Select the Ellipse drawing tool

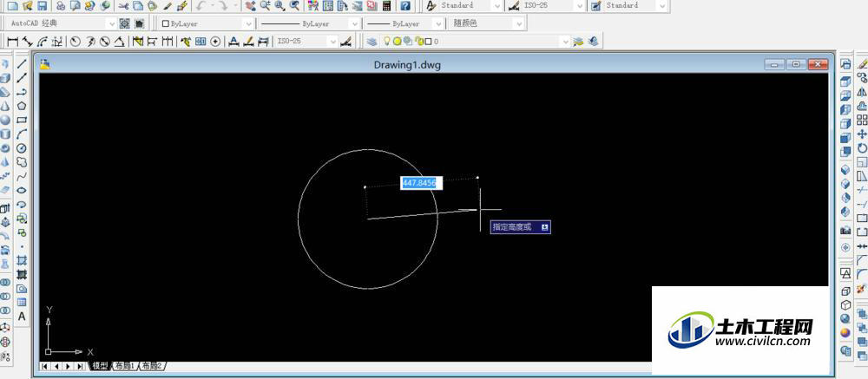coord(22,190)
